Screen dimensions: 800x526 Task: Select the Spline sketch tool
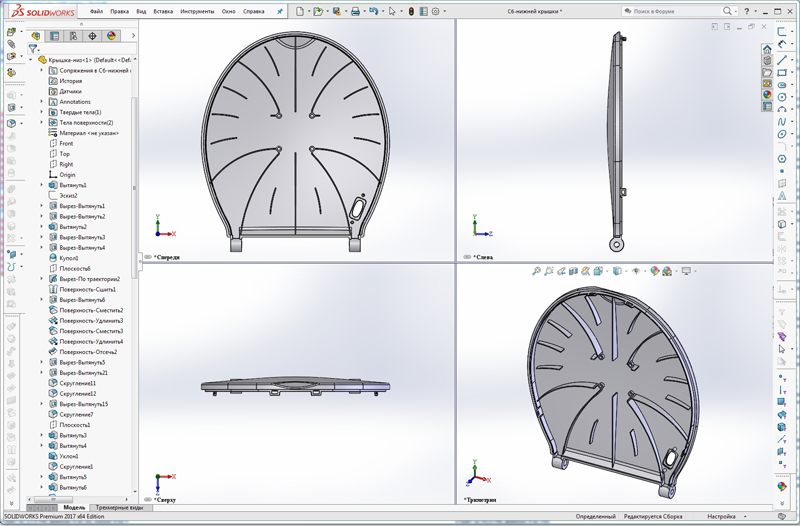[x=782, y=122]
